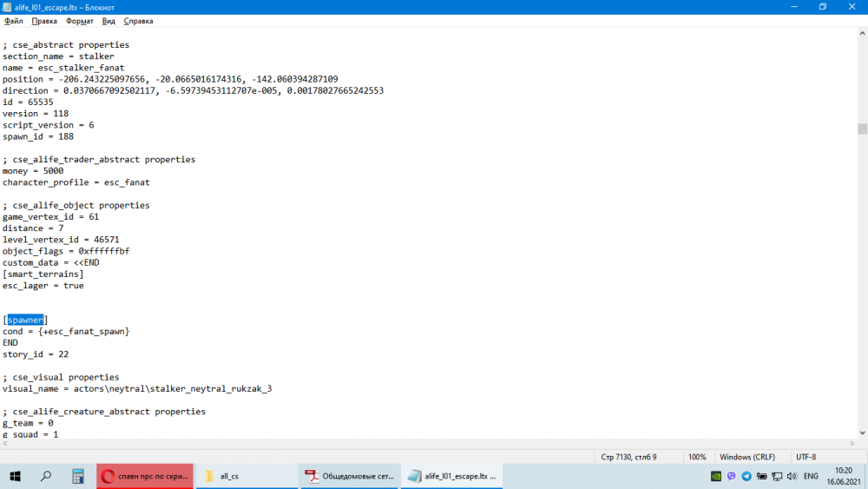
Task: Click the vertical scrollbar down arrow
Action: click(862, 433)
